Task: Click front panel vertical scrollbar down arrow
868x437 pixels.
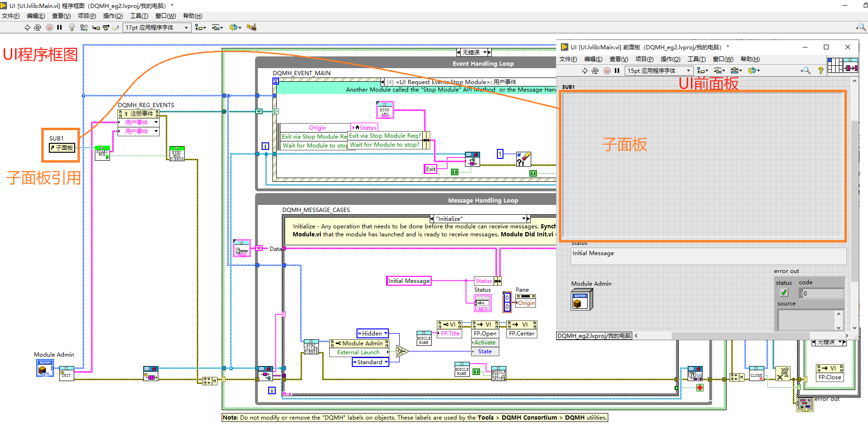Action: click(855, 328)
